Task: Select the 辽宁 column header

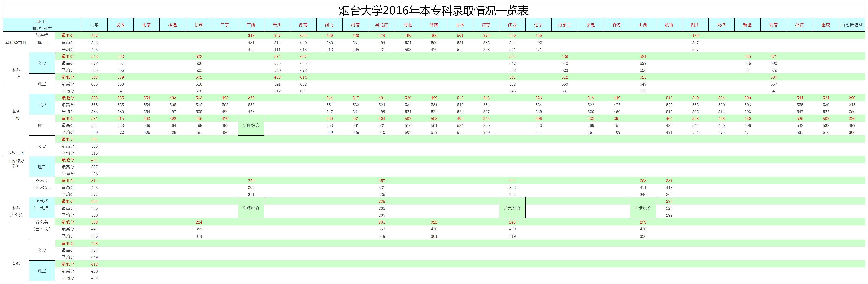Action: coord(539,25)
